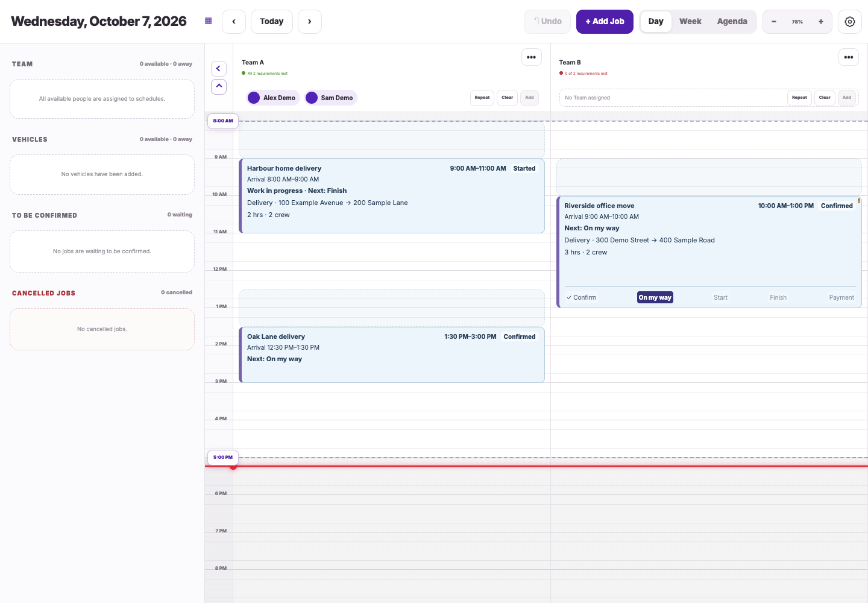Open the Oak Lane delivery job
Viewport: 868px width, 603px height.
(x=392, y=355)
